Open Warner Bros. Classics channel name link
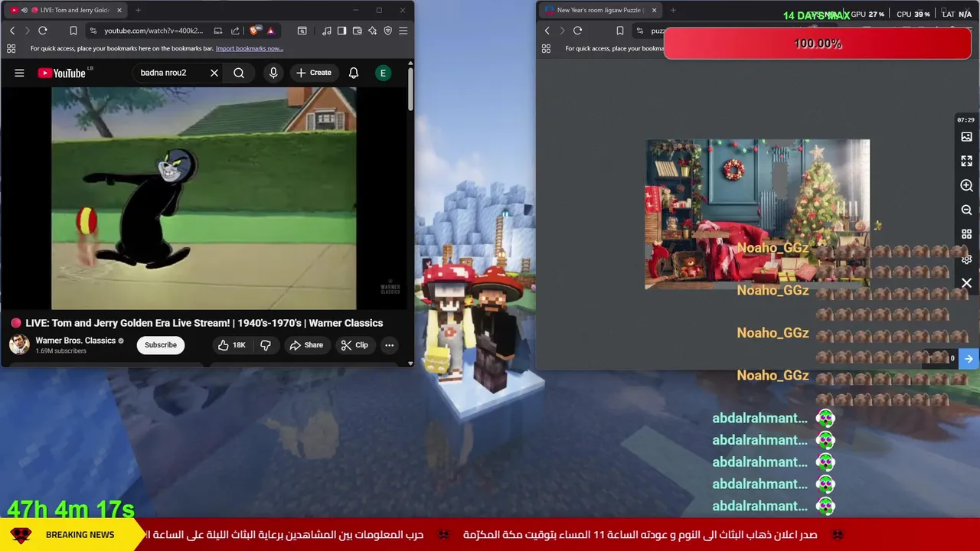 [75, 341]
